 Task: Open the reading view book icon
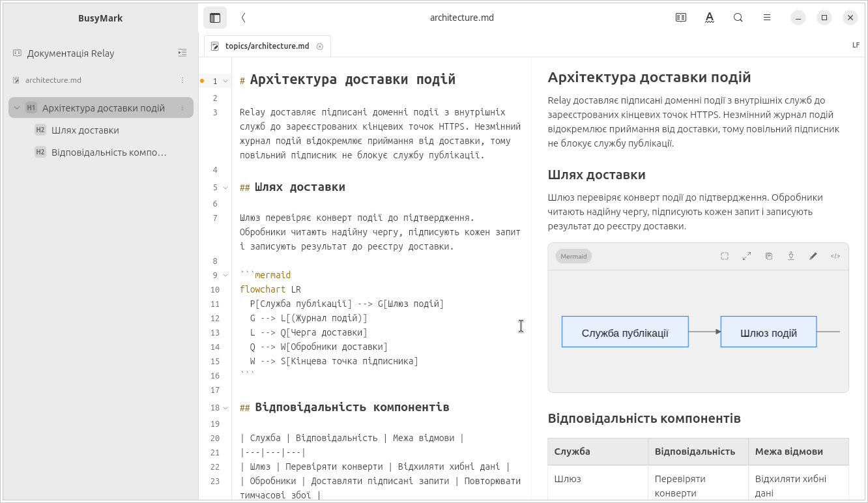pos(681,18)
